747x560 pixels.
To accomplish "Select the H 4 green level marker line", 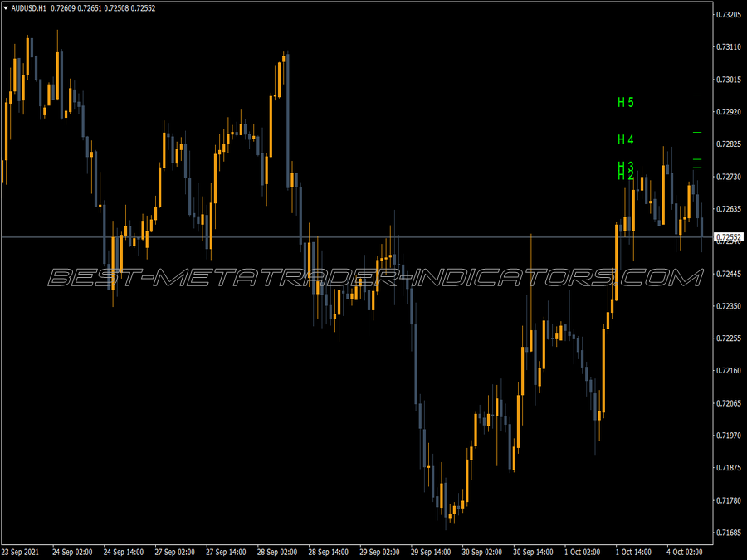I will (x=697, y=133).
